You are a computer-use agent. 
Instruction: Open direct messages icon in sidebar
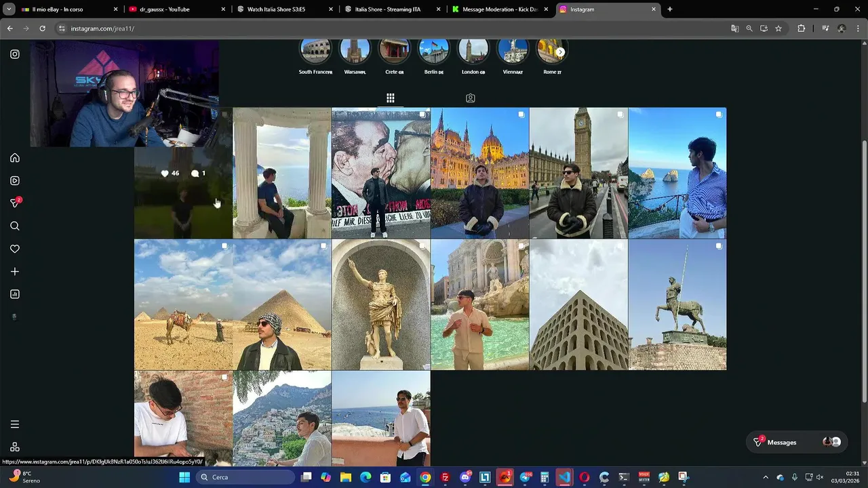pos(15,203)
